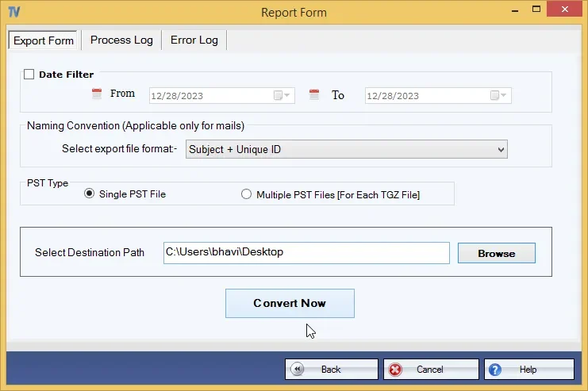Click the red calendar icon beside From

[97, 94]
